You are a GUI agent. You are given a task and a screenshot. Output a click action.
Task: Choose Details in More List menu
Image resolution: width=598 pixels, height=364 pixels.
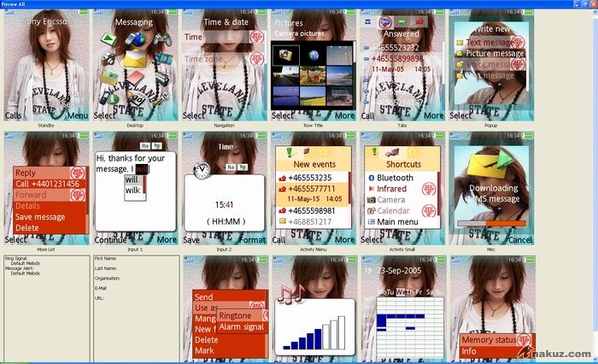pos(49,206)
